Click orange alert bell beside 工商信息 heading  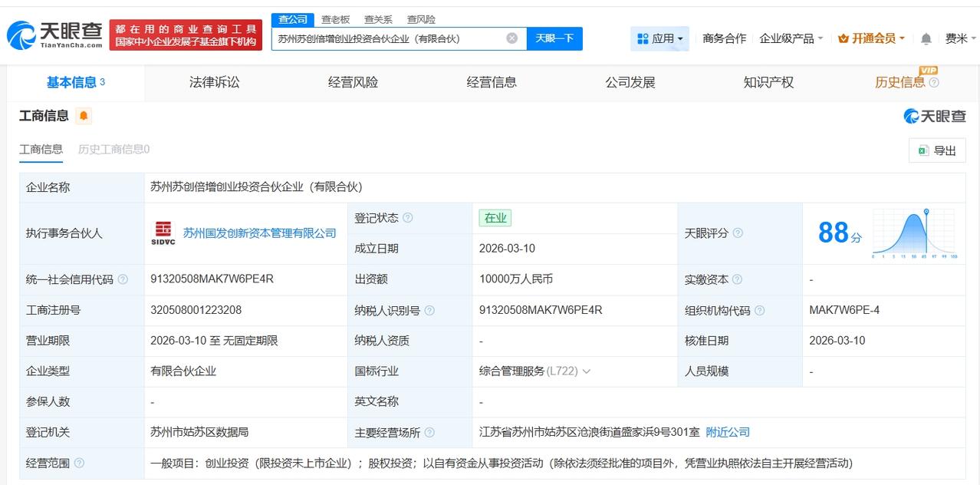(84, 116)
